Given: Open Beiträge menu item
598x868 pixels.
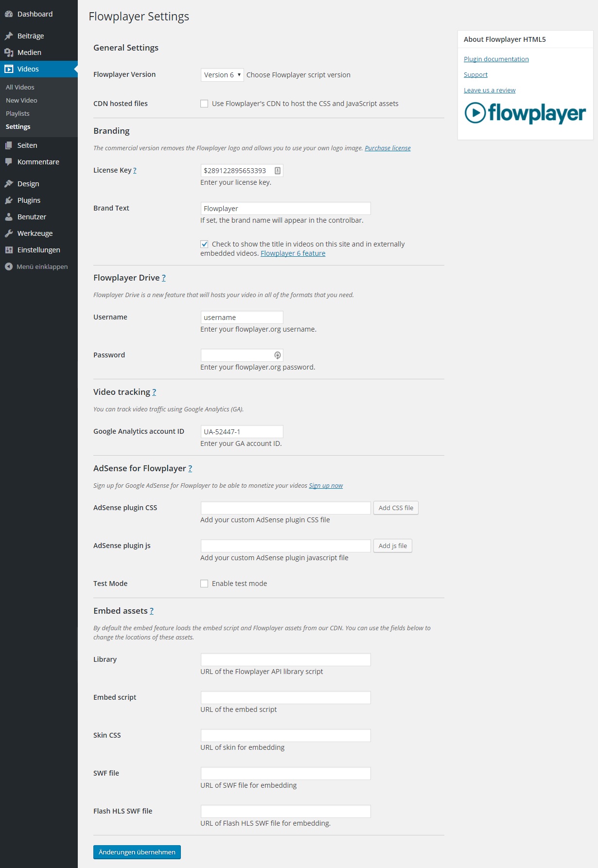Looking at the screenshot, I should (x=39, y=36).
